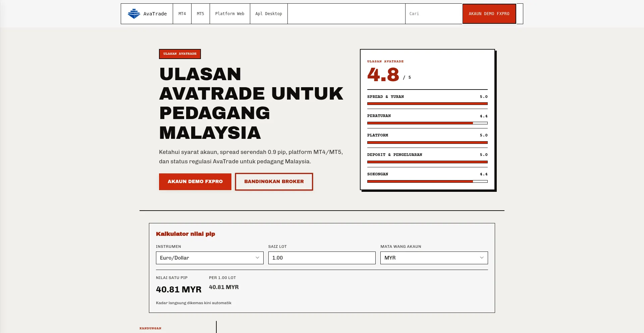This screenshot has width=644, height=333.
Task: Click the red ULASAN AVATRADE badge
Action: click(x=180, y=54)
